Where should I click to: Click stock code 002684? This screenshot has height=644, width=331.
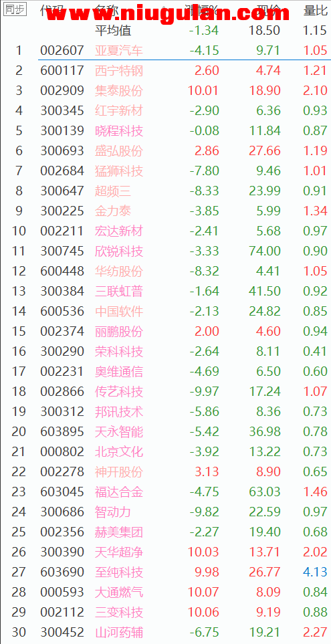tap(62, 171)
